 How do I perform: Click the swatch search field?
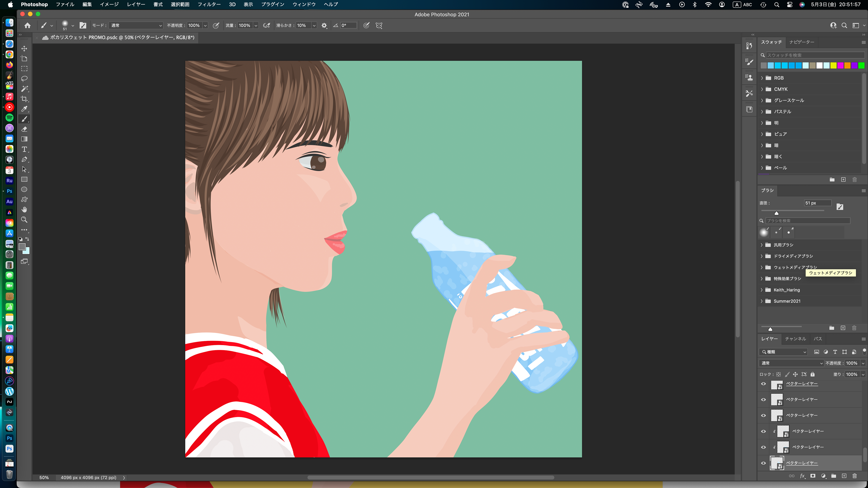click(815, 55)
